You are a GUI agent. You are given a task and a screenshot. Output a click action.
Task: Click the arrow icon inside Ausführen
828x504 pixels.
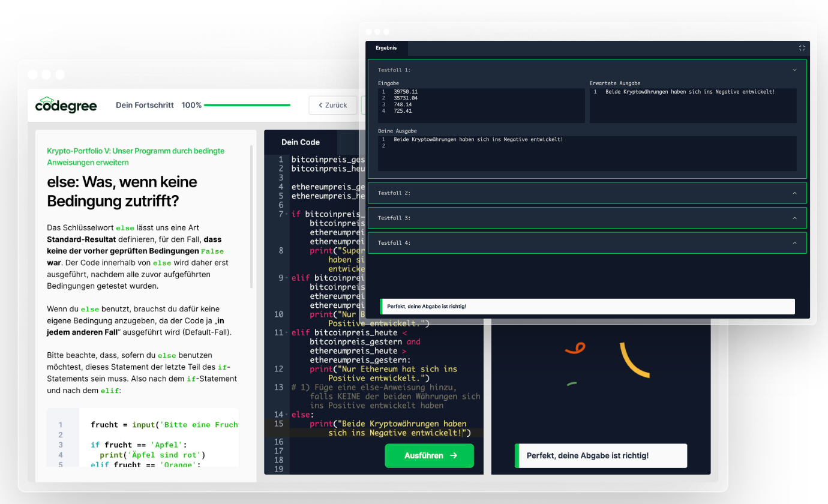tap(454, 455)
